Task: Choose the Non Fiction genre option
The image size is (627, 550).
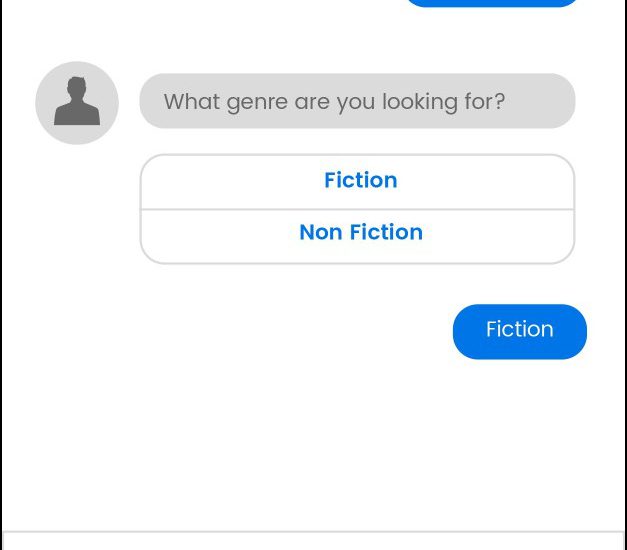Action: (357, 236)
